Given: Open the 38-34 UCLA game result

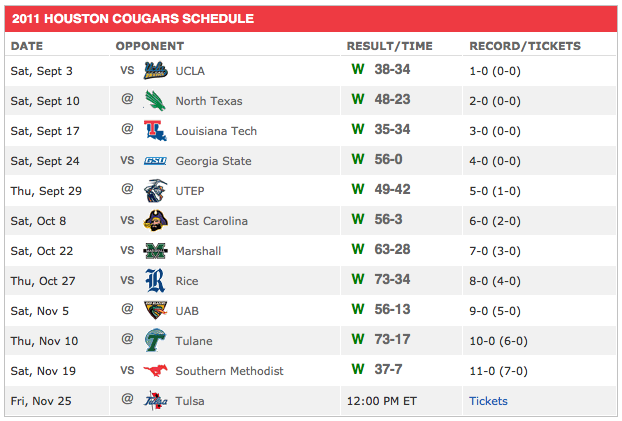Looking at the screenshot, I should point(393,71).
